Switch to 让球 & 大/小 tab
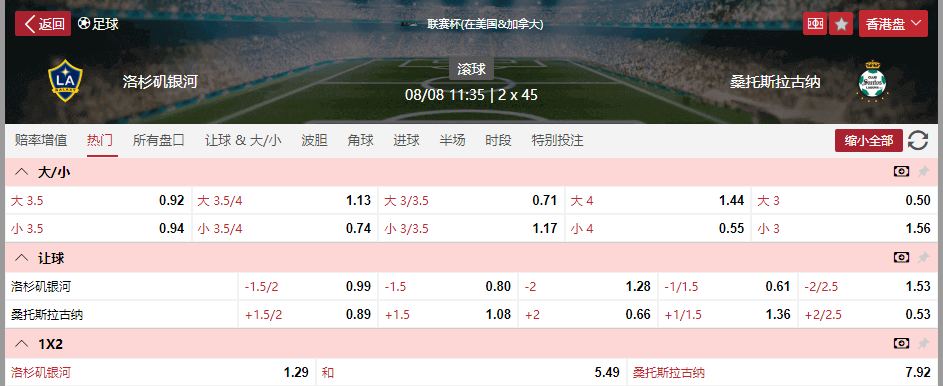Image resolution: width=943 pixels, height=386 pixels. point(243,141)
